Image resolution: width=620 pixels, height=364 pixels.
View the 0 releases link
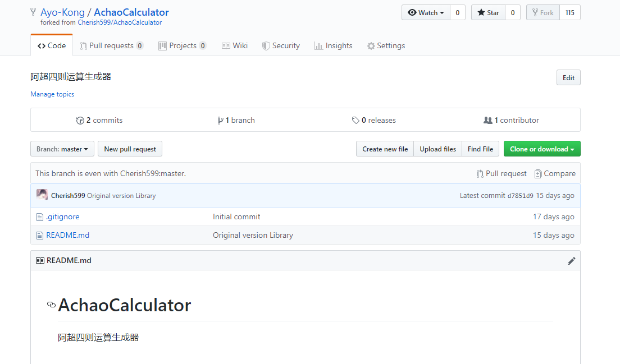(374, 121)
